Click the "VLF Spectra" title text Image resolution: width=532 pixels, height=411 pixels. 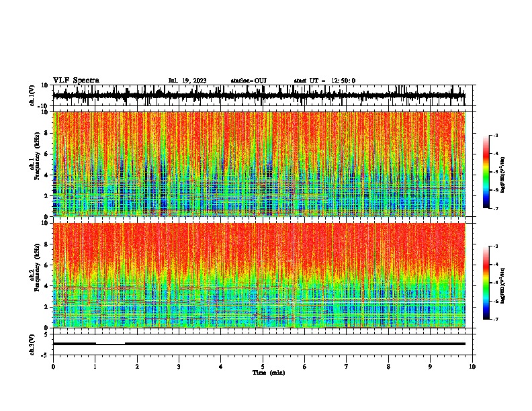click(x=76, y=81)
